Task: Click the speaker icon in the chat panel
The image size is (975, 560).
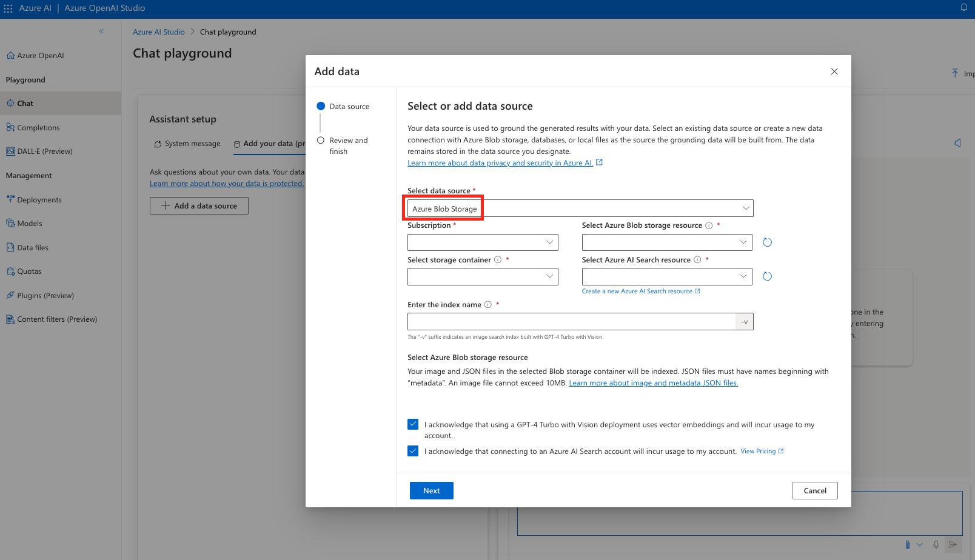Action: pyautogui.click(x=958, y=144)
